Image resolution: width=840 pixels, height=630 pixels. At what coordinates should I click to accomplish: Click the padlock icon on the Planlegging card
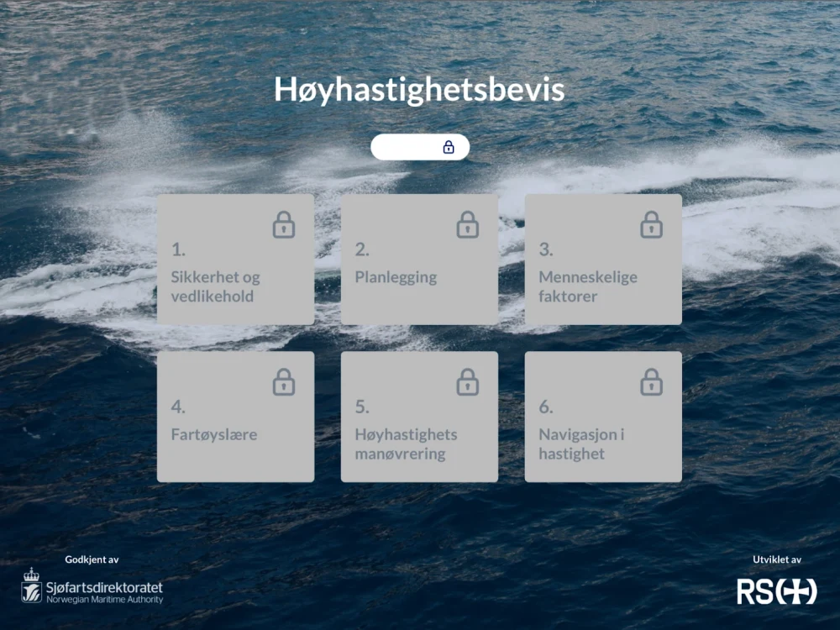(x=467, y=224)
